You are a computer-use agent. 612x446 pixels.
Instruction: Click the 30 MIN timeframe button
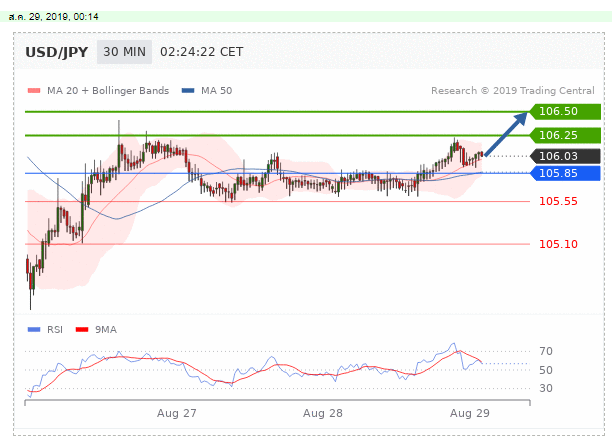point(124,52)
